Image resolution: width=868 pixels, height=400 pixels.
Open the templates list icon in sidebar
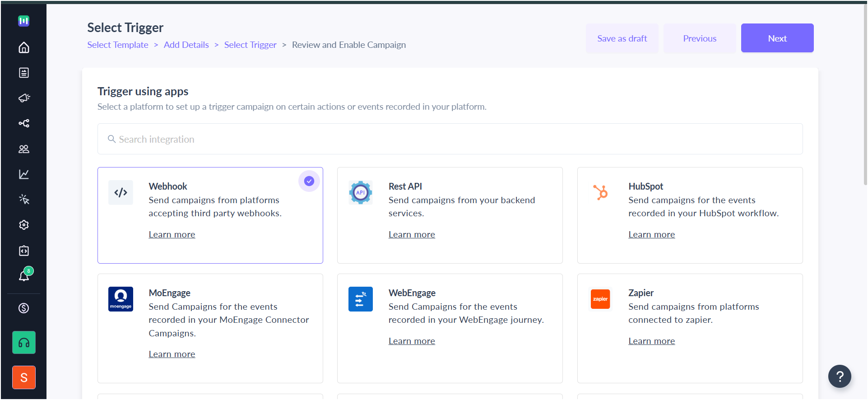(x=24, y=73)
